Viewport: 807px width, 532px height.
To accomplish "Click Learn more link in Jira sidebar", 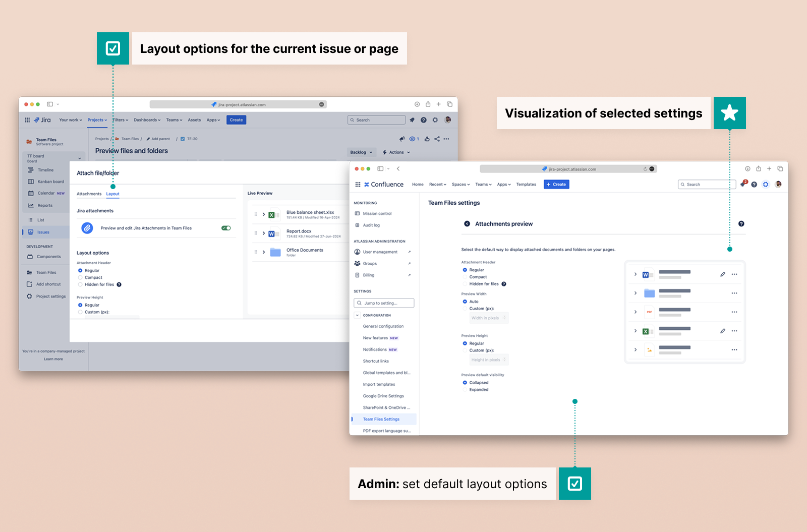I will point(53,359).
